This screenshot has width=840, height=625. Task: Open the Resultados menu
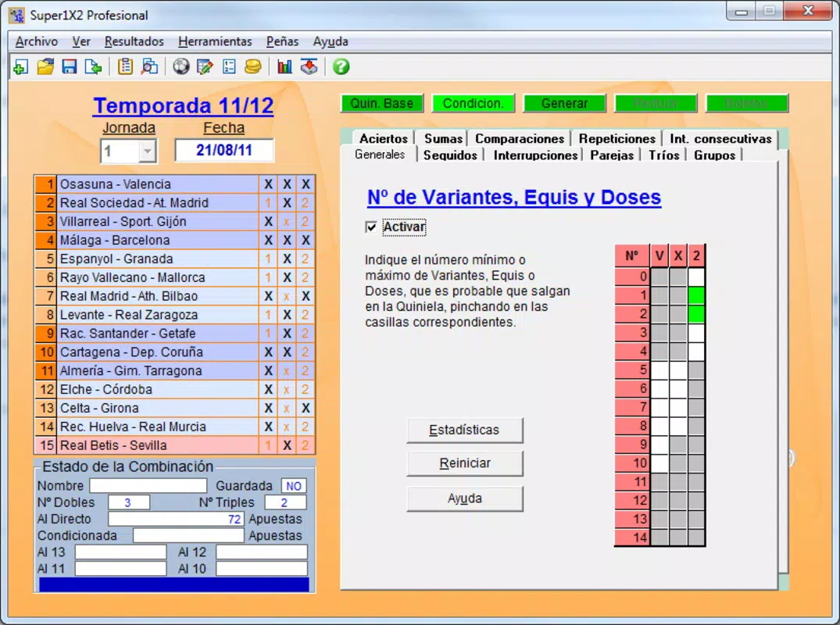pos(134,41)
